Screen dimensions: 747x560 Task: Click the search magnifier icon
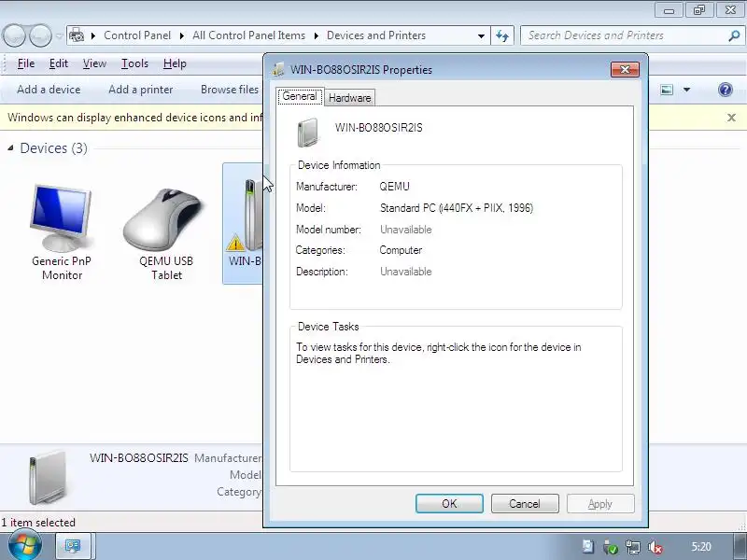point(734,35)
